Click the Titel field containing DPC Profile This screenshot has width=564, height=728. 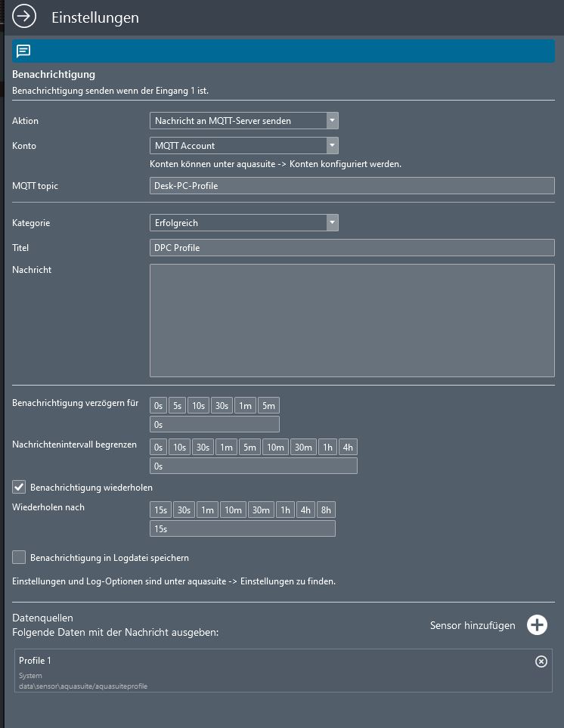click(x=352, y=248)
